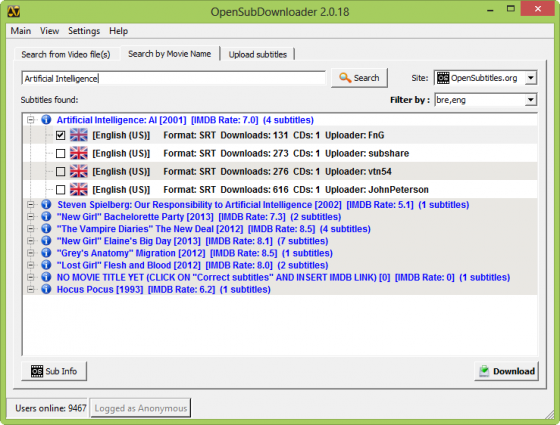The image size is (560, 425).
Task: Expand the Lost Girl Flesh and Blood node
Action: coord(31,265)
